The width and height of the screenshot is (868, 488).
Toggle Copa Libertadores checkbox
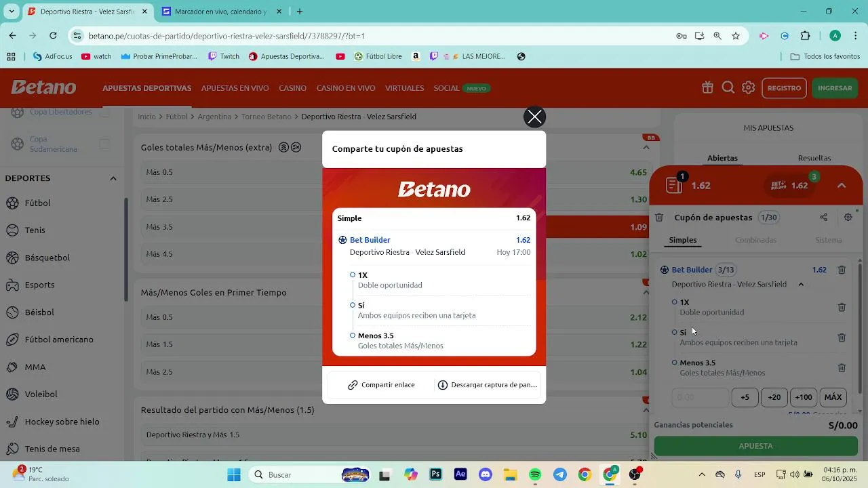104,113
